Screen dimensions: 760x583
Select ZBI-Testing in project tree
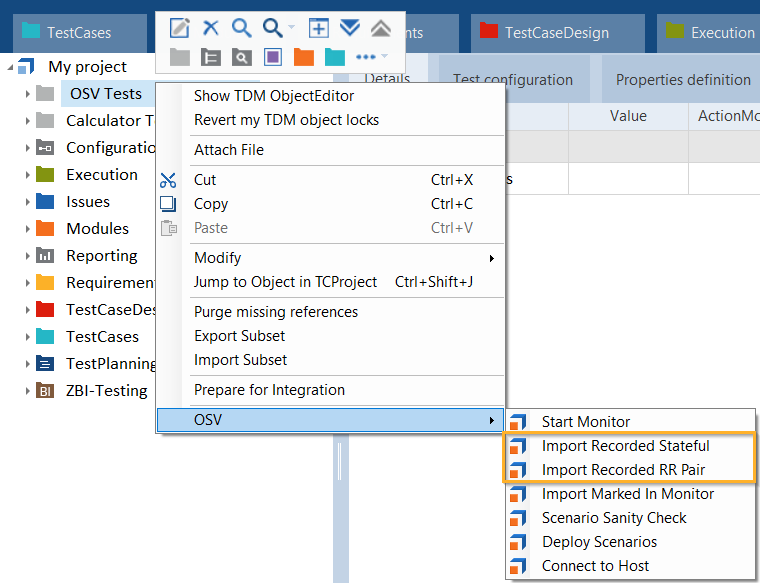click(106, 391)
